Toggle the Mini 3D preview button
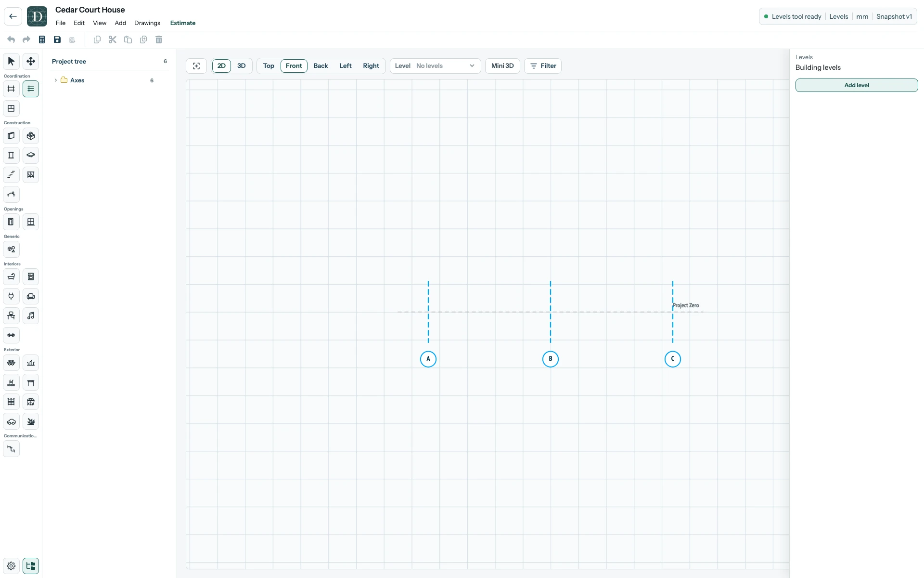924x578 pixels. click(502, 66)
